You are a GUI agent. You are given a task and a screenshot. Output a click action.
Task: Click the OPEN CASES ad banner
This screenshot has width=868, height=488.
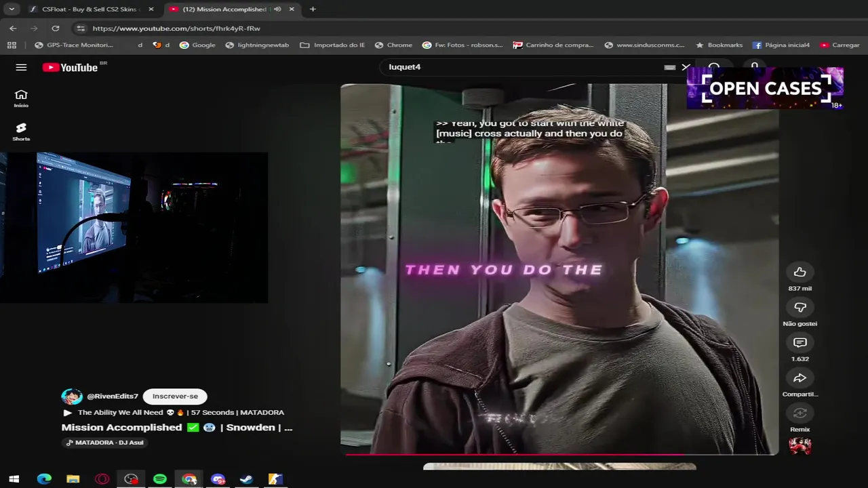coord(765,88)
